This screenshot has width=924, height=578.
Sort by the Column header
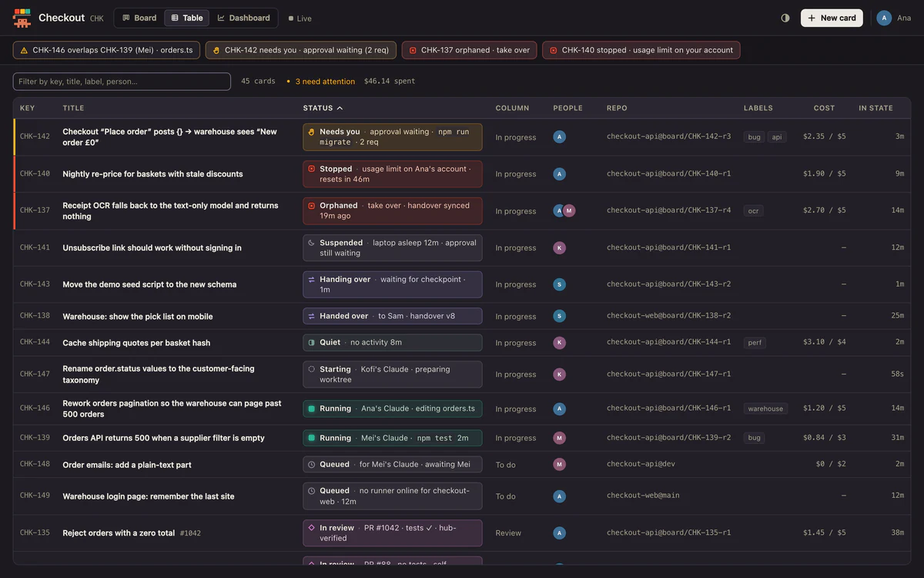click(x=512, y=108)
